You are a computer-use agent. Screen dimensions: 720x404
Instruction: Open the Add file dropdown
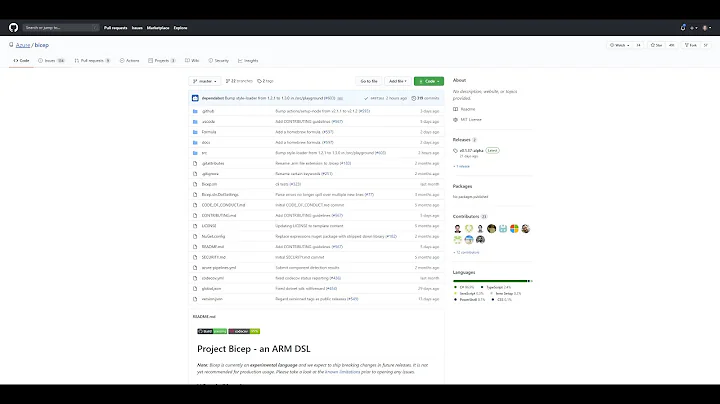[x=398, y=81]
